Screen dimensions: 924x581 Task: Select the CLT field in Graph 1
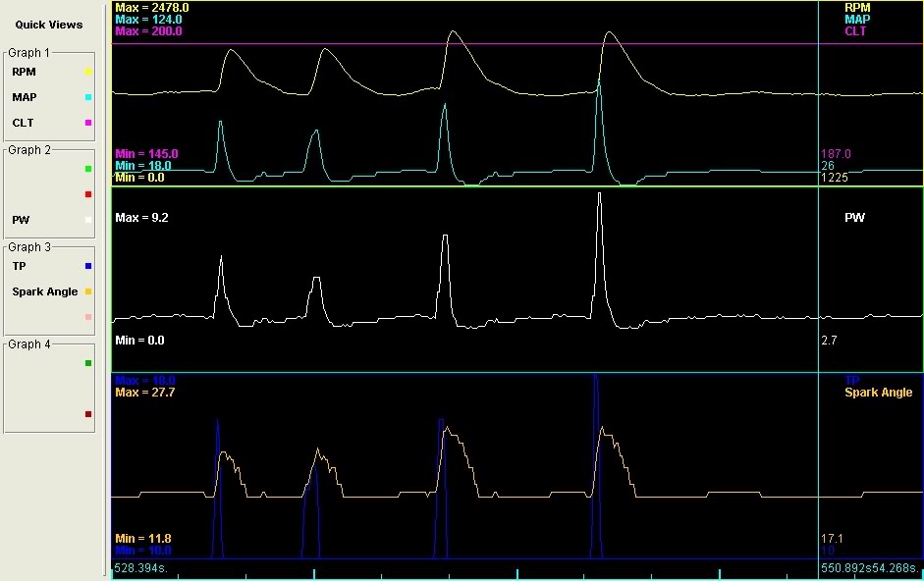(x=23, y=123)
